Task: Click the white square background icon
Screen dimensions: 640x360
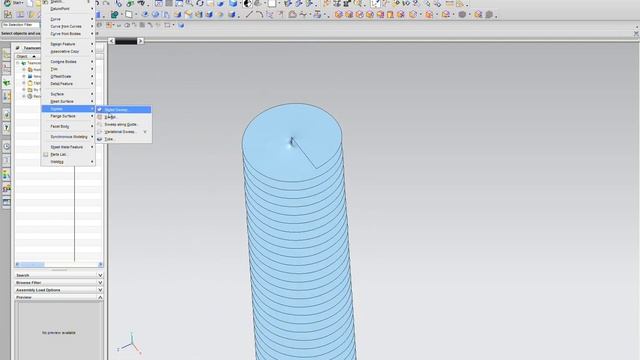Action: 272,4
